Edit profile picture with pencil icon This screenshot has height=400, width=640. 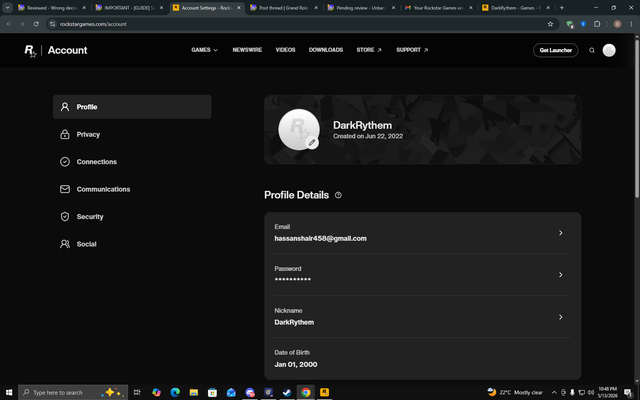pos(312,142)
